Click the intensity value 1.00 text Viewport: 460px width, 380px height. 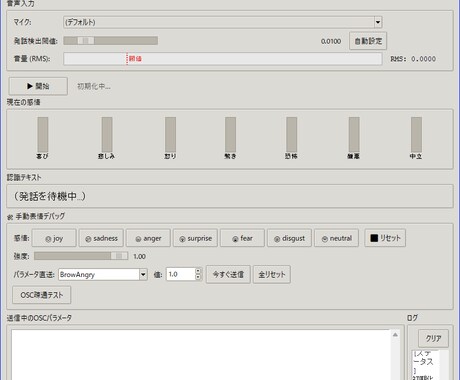coord(139,256)
